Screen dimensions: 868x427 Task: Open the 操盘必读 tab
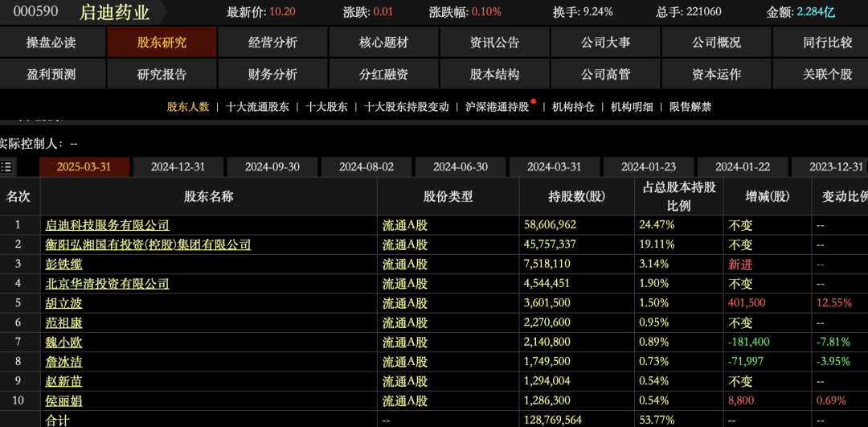(x=51, y=43)
